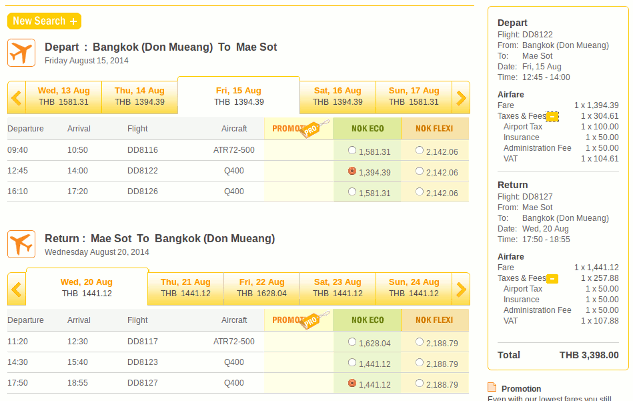Click flight number DD8123 in returns
The width and height of the screenshot is (633, 401).
pyautogui.click(x=143, y=362)
